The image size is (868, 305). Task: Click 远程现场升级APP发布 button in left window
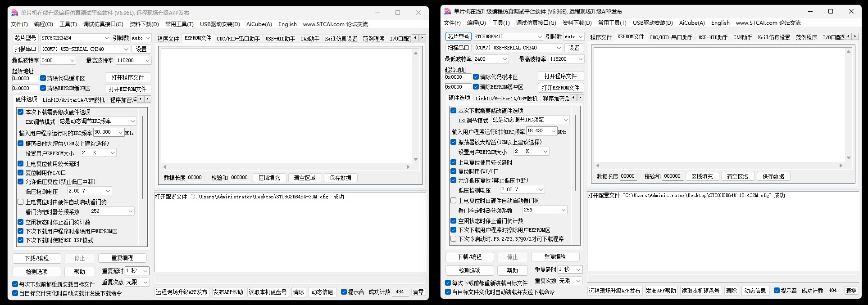pyautogui.click(x=182, y=292)
